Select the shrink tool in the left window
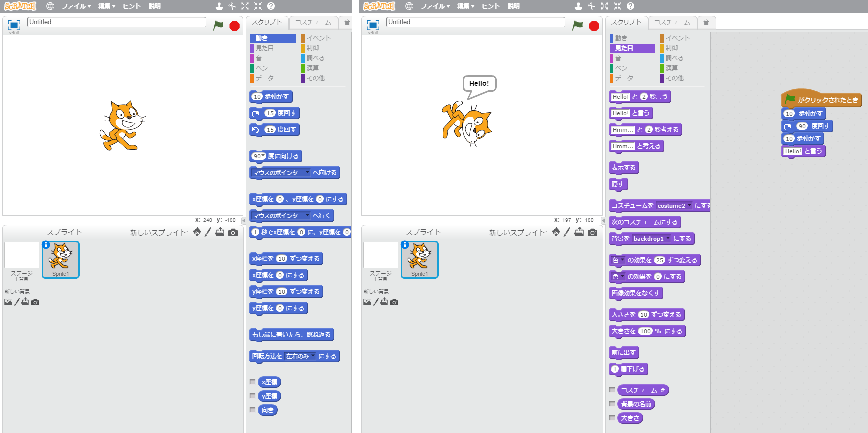The height and width of the screenshot is (433, 868). [258, 6]
